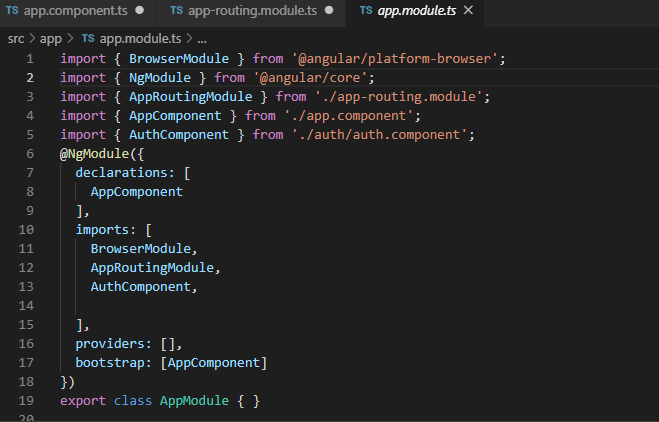Click line number 6 in the gutter

30,154
